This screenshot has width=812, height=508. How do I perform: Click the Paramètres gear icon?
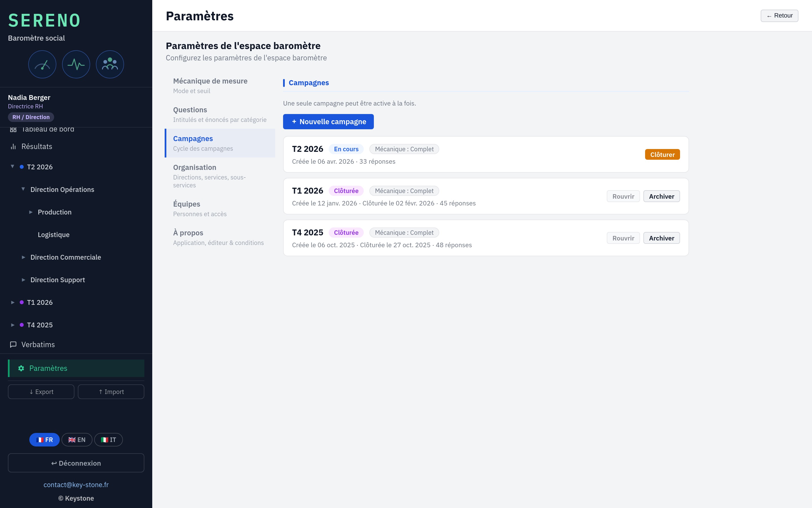point(21,368)
